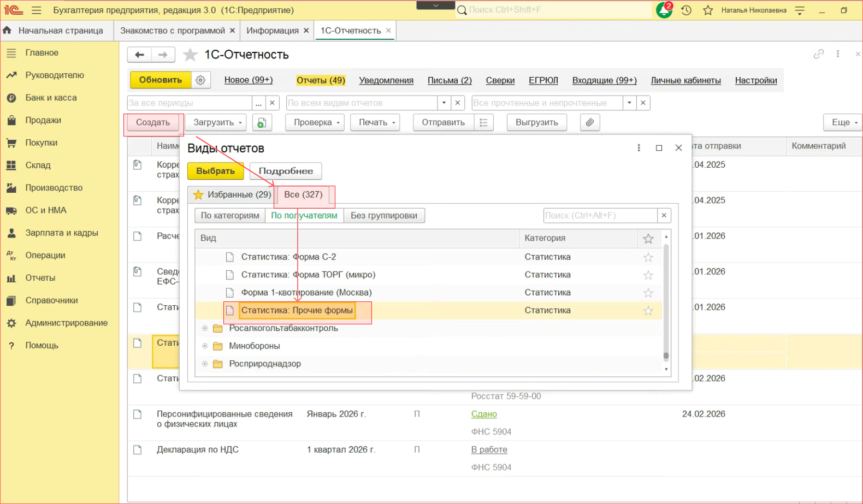Image resolution: width=863 pixels, height=504 pixels.
Task: Open refresh settings gear icon
Action: pyautogui.click(x=200, y=80)
